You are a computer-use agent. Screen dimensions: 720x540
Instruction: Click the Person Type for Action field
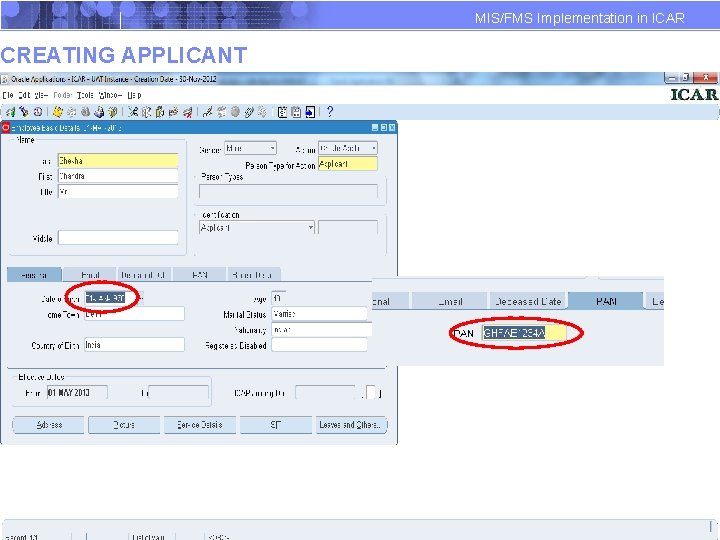click(348, 164)
